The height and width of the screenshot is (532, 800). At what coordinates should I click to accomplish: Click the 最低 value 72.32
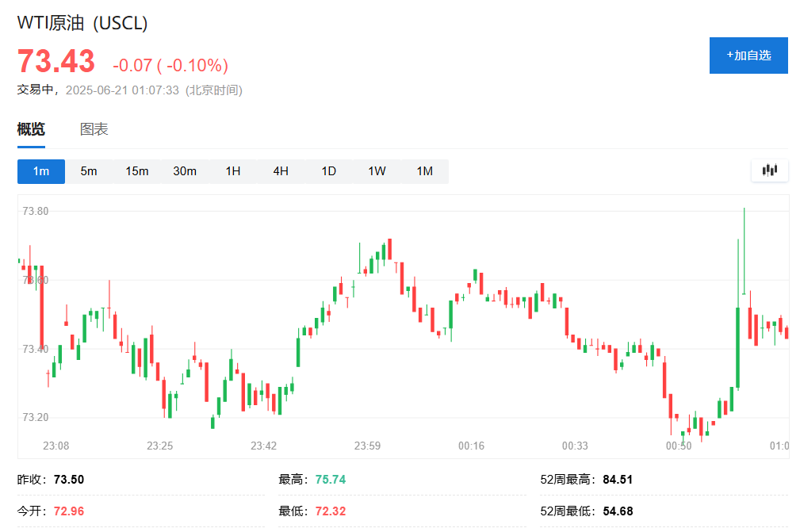(330, 511)
